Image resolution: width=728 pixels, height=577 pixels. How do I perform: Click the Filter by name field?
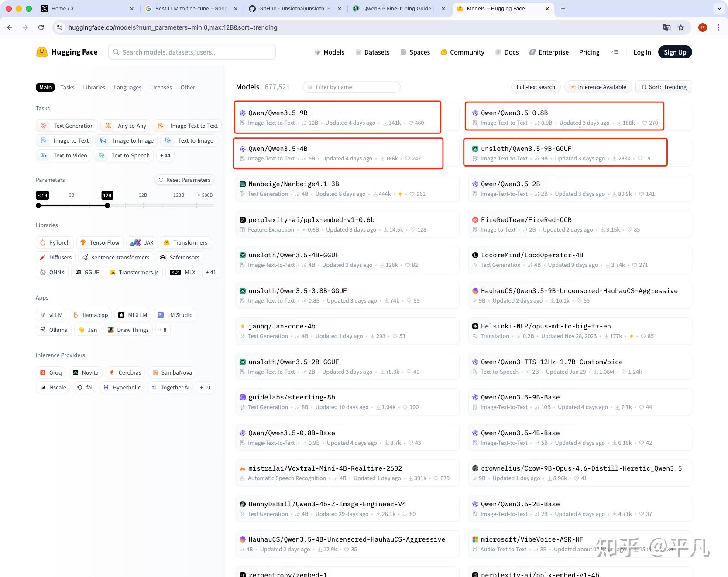(x=352, y=87)
